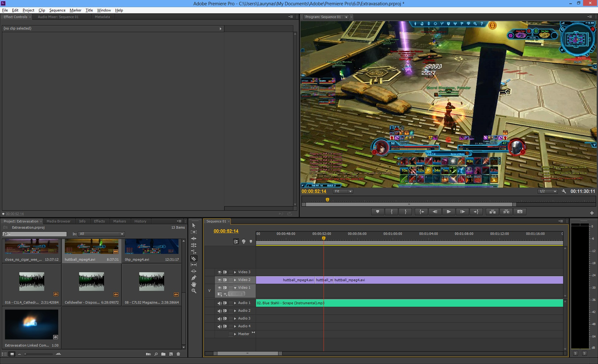Image resolution: width=598 pixels, height=364 pixels.
Task: Hide Video 1 track with eye toggle
Action: 219,288
